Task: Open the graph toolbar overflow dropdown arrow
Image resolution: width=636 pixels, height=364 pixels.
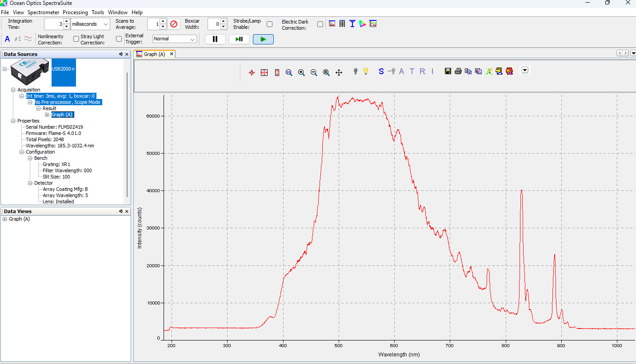Action: (x=525, y=70)
